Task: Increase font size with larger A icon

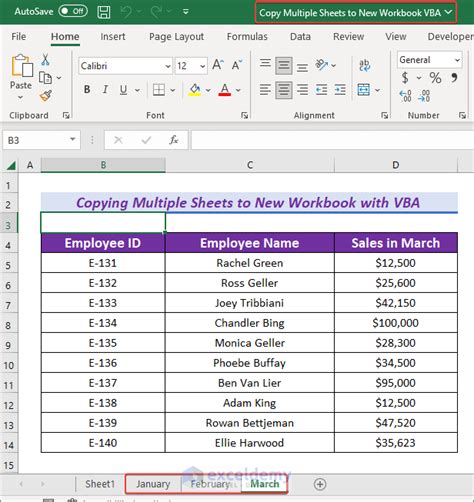Action: click(218, 65)
